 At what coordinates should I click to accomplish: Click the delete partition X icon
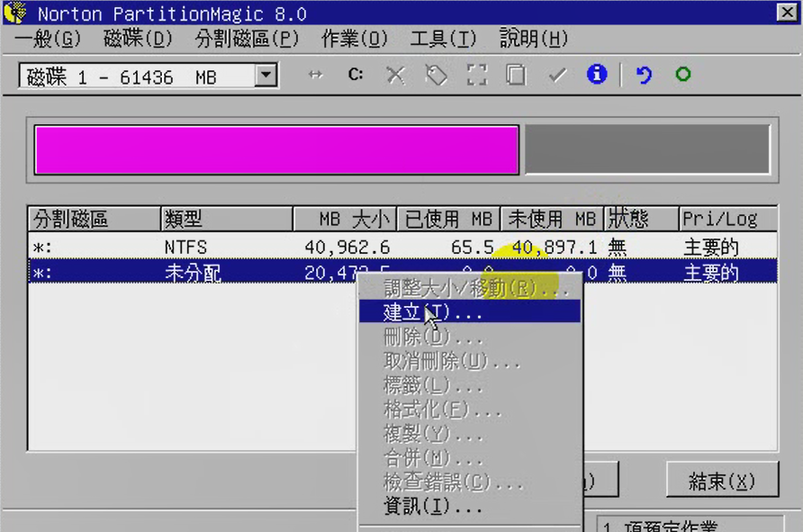(395, 76)
